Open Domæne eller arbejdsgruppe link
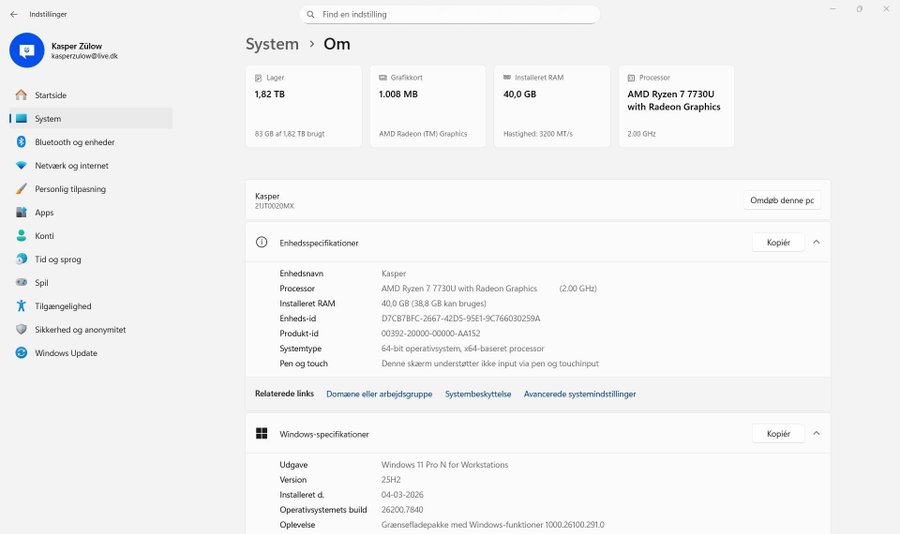900x534 pixels. 379,394
